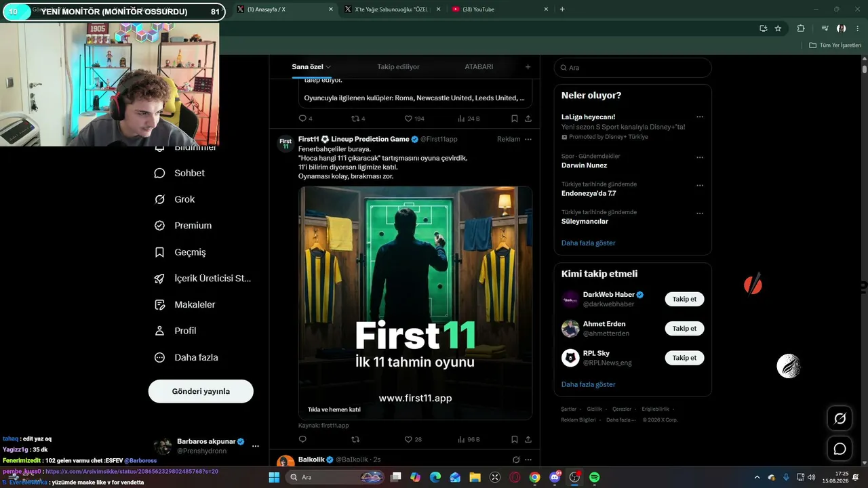Image resolution: width=868 pixels, height=488 pixels.
Task: Follow Ahmet Erden
Action: pos(684,329)
